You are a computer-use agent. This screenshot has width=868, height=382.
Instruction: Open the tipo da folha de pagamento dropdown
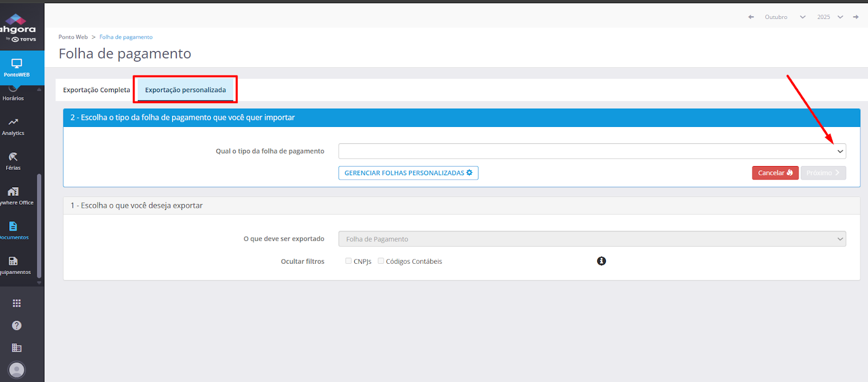[x=592, y=151]
